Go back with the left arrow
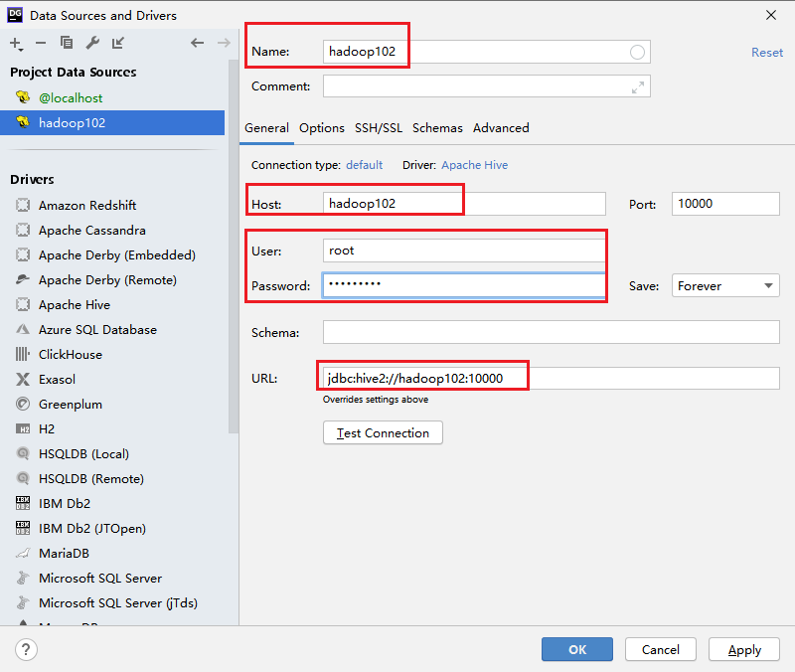This screenshot has height=672, width=795. 197,43
